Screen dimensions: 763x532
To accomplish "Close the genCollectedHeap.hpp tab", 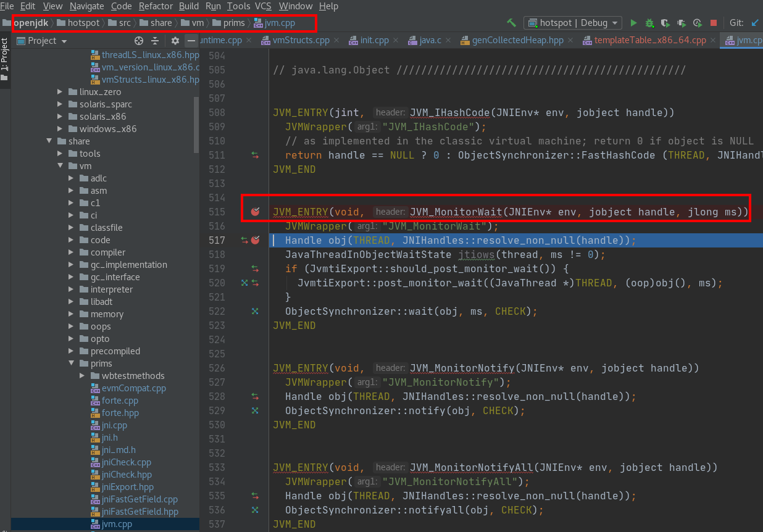I will click(571, 40).
